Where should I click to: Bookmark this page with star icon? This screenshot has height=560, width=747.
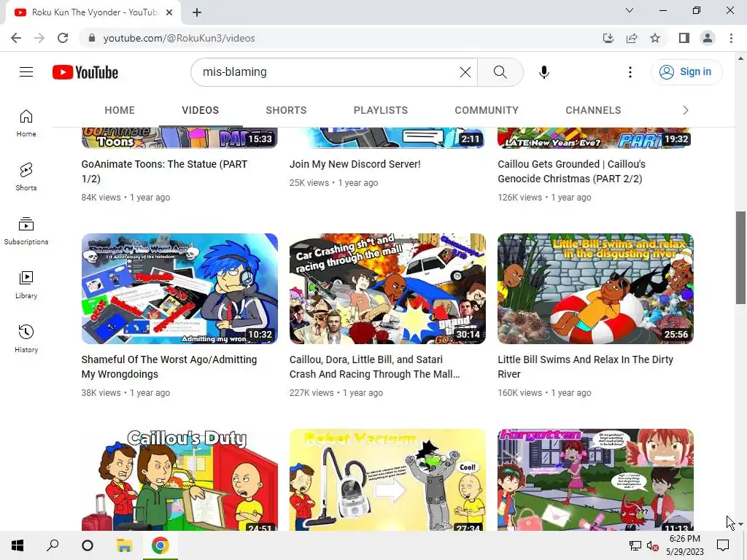click(655, 38)
